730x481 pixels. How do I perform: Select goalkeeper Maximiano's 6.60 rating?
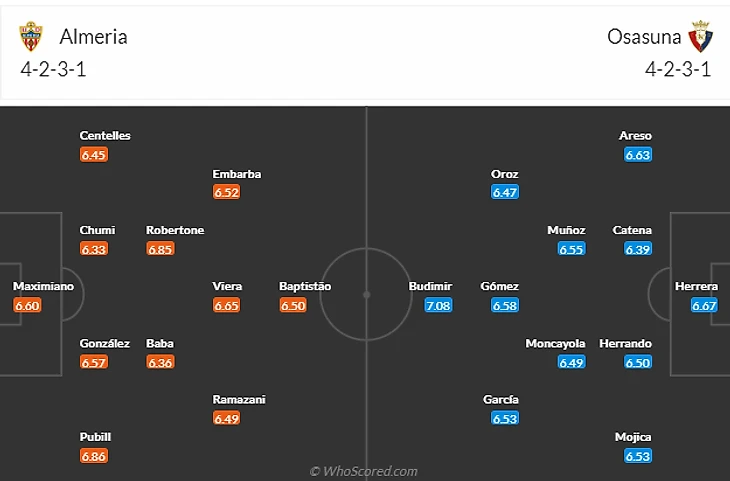(27, 305)
